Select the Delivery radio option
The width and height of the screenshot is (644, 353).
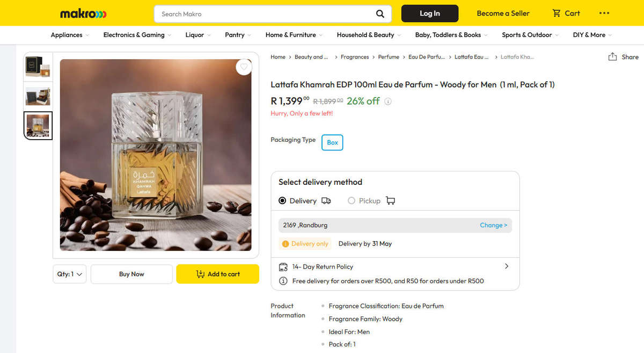pyautogui.click(x=282, y=200)
